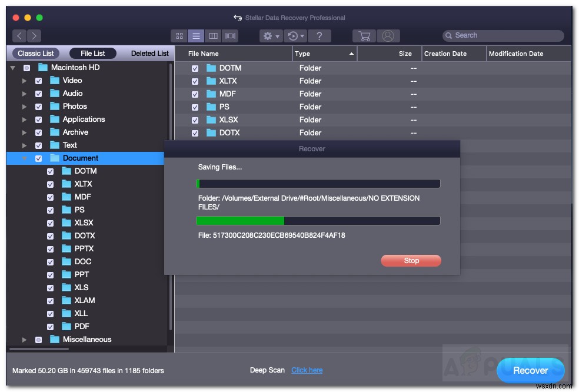
Task: Expand the Miscellaneous folder node
Action: [24, 340]
